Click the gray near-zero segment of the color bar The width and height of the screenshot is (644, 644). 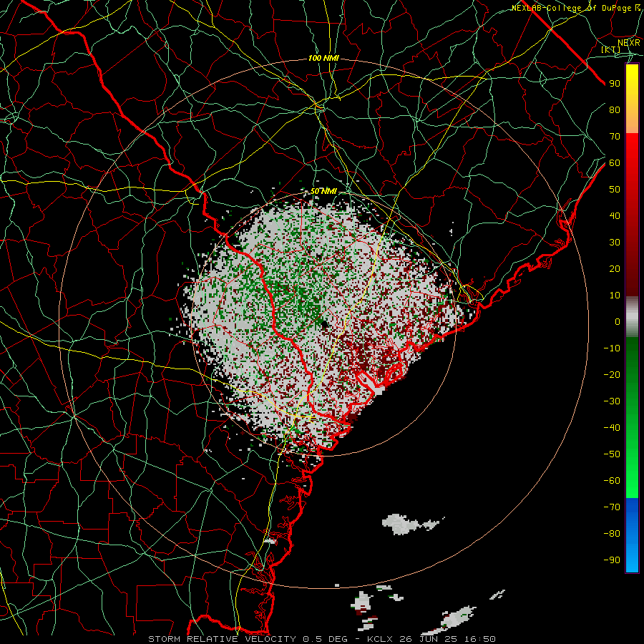click(x=632, y=317)
